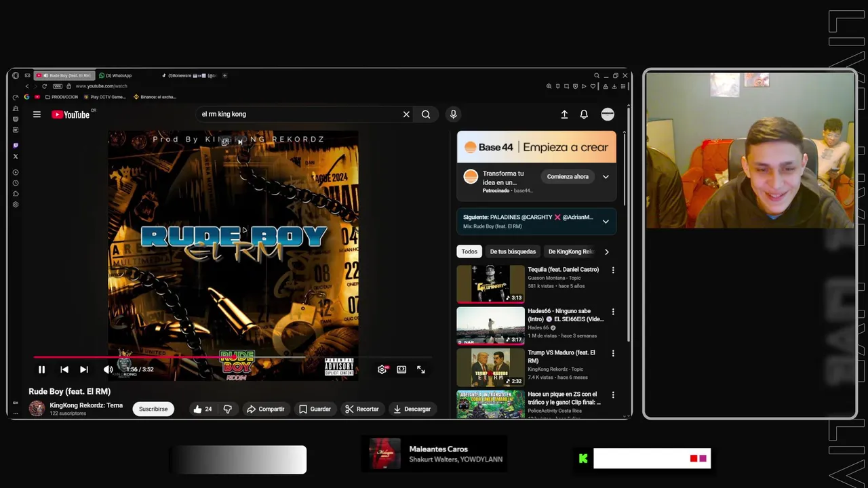Viewport: 868px width, 488px height.
Task: Skip ahead to the next video
Action: [84, 369]
